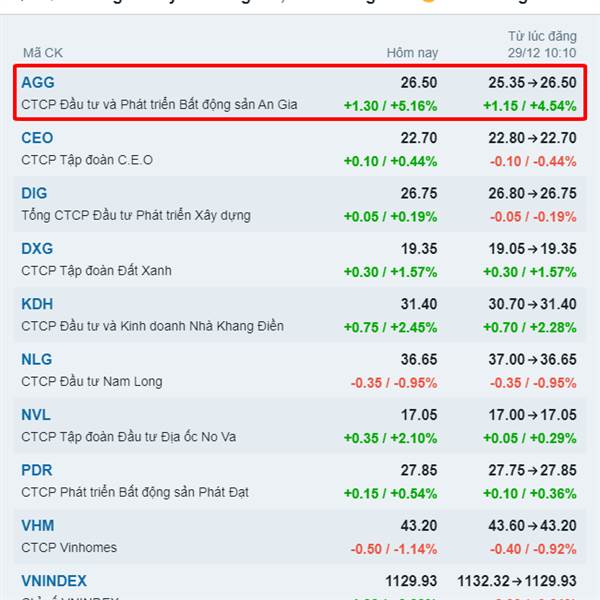Click KDH today's change '+0.75 / +2.45%'
This screenshot has width=600, height=600.
[x=390, y=328]
